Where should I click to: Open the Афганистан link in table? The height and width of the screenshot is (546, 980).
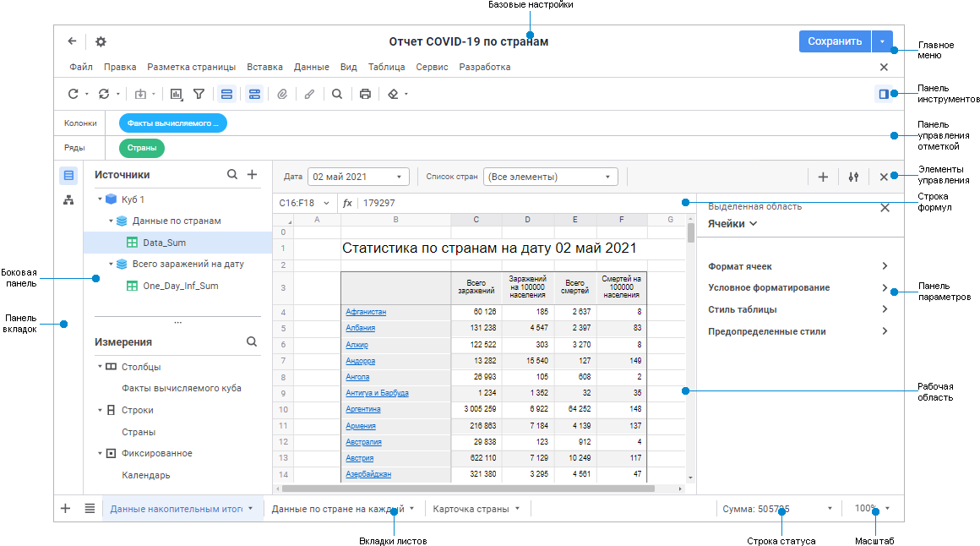click(x=365, y=313)
